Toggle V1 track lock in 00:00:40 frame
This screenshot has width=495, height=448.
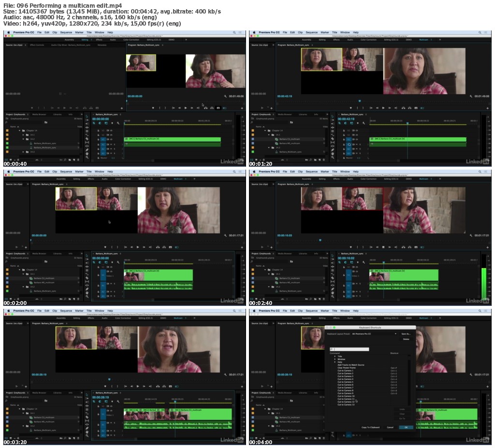98,139
